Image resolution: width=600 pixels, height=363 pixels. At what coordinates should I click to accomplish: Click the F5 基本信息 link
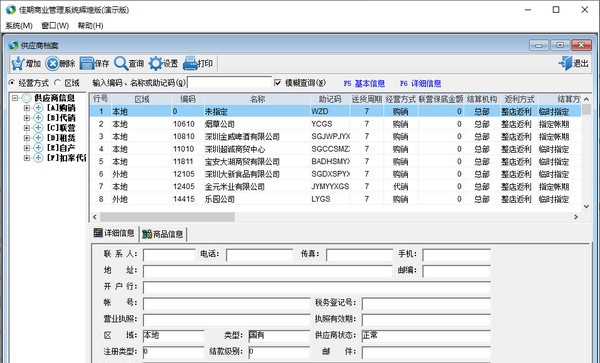(x=364, y=83)
